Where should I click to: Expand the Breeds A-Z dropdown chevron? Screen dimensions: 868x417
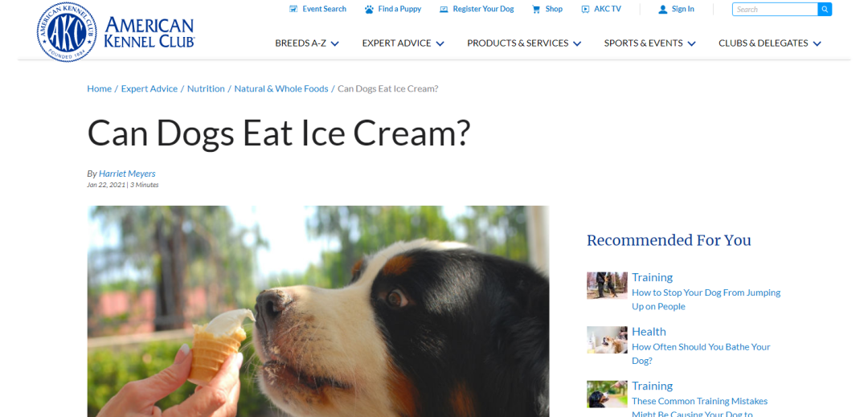tap(335, 43)
